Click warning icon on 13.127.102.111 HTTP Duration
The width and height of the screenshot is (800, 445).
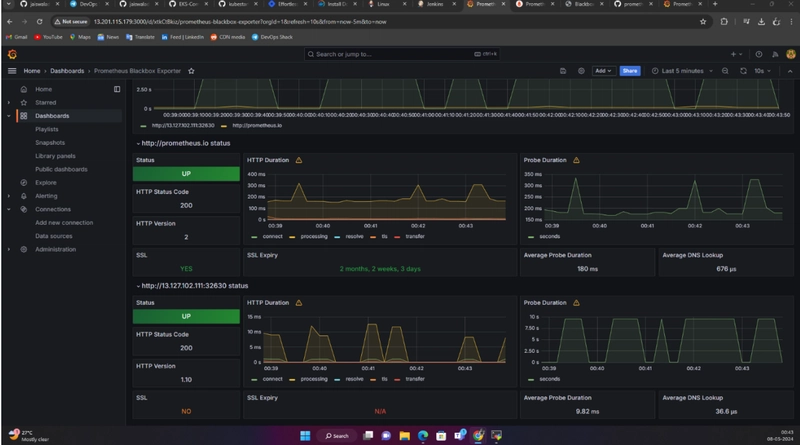click(299, 303)
